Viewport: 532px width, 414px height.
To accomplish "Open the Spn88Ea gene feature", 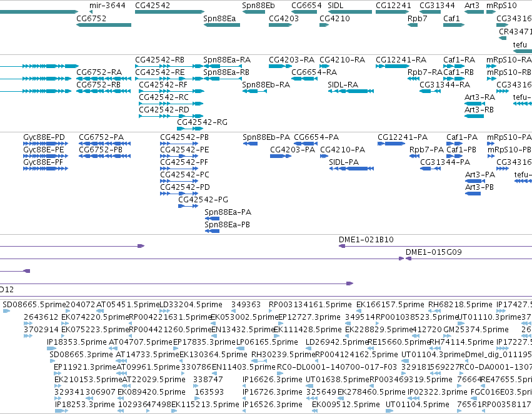I will click(222, 25).
